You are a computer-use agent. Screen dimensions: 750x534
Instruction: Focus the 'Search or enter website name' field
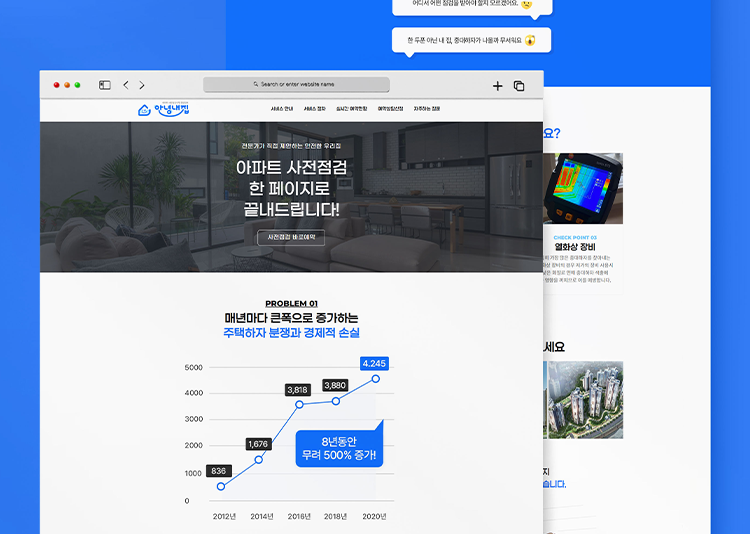tap(296, 84)
